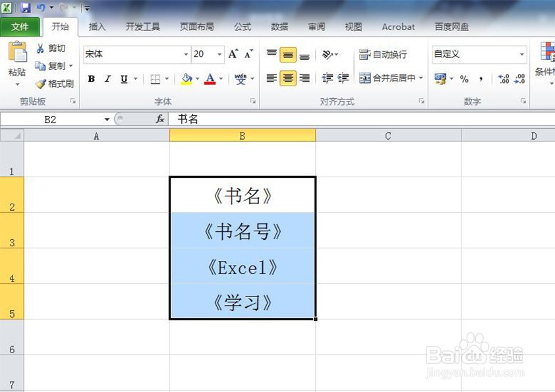Select the cell containing 《Excel》
Screen dimensions: 555x392
(x=243, y=266)
